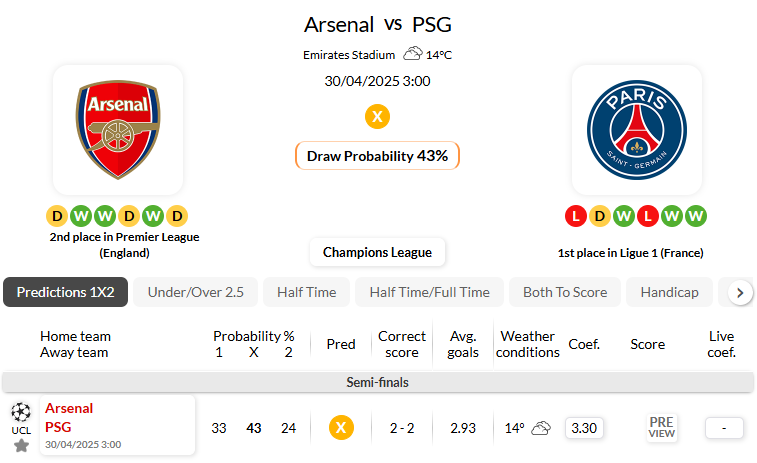Click the Draw Probability 43% box

(378, 155)
